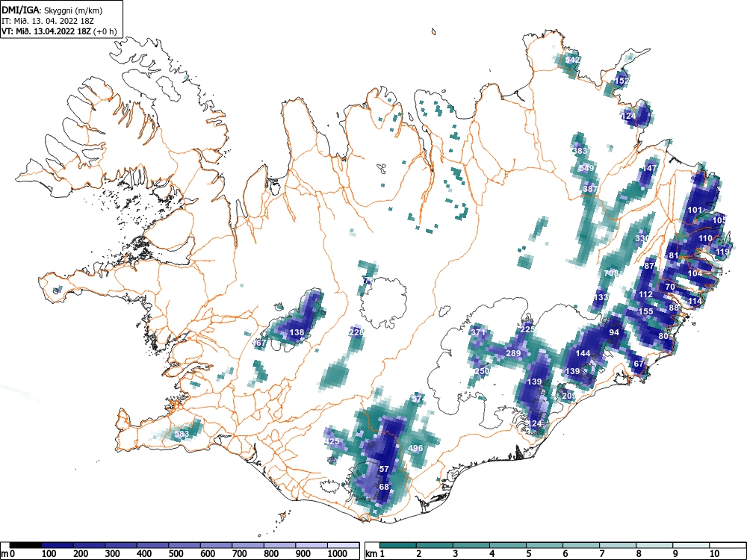Click the teal swatch between km 5 and 6
747x560 pixels.
tap(545, 545)
